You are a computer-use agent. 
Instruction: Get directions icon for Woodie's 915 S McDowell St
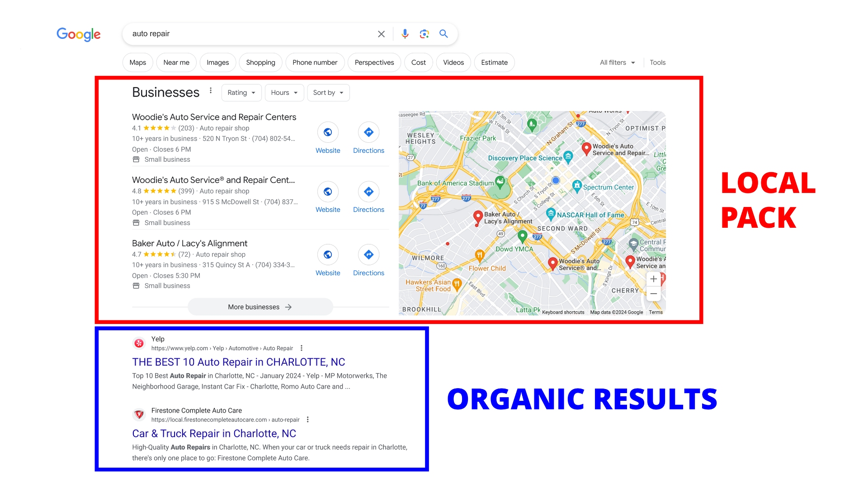[x=369, y=192]
